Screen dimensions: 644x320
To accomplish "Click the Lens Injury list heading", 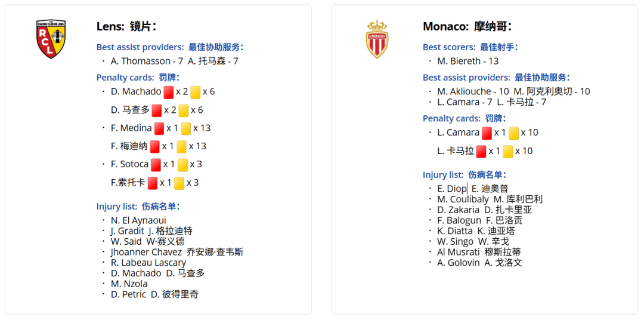I will (138, 207).
